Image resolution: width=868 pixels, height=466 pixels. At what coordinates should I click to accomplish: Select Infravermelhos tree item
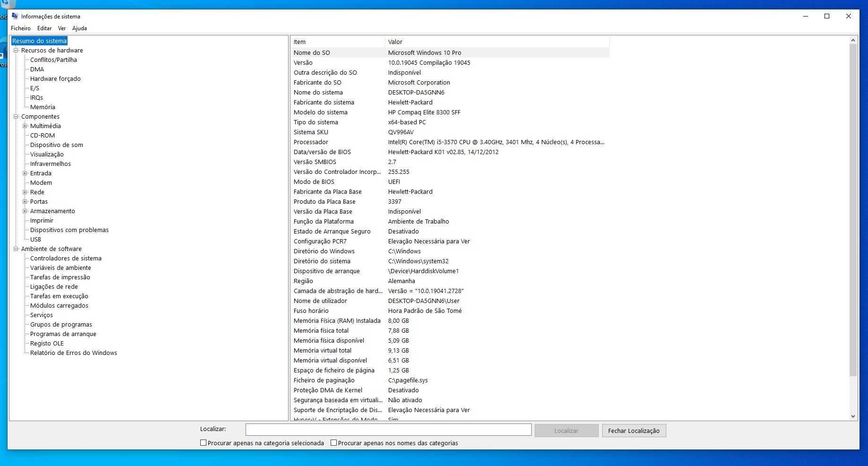(51, 164)
